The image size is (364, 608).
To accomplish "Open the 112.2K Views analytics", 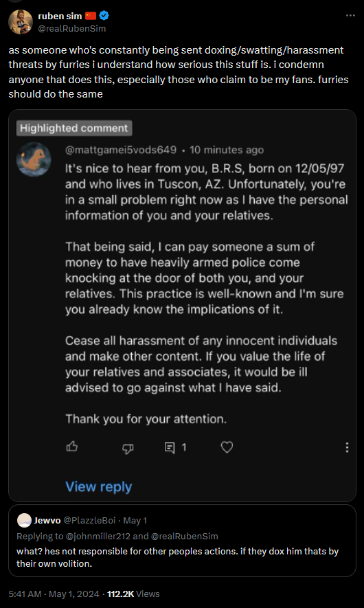I will coord(133,594).
